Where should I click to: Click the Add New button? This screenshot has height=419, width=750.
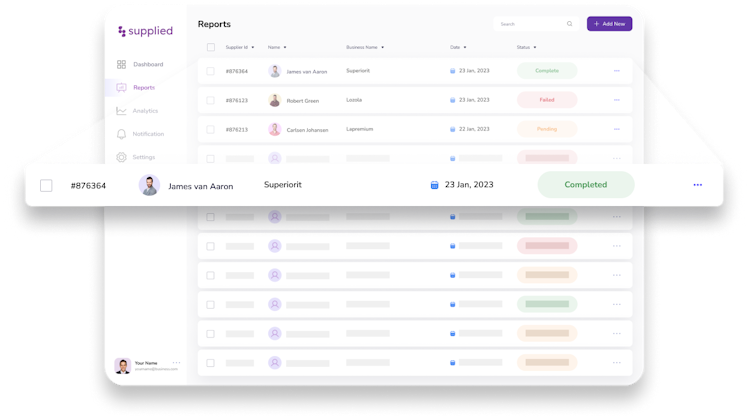609,24
